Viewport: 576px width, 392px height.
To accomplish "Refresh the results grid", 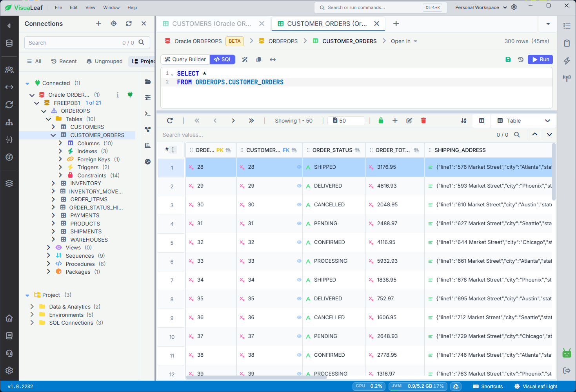I will coord(170,121).
